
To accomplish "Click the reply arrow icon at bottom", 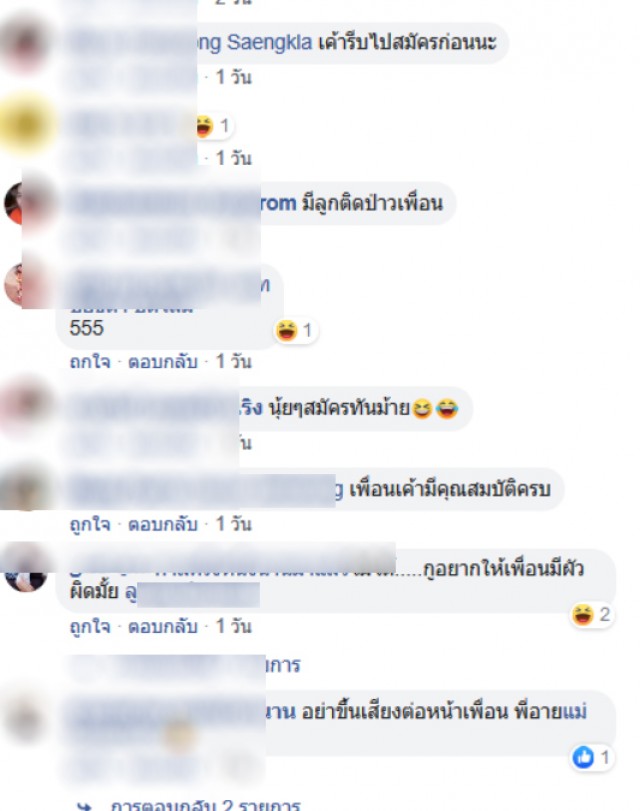I will [83, 805].
